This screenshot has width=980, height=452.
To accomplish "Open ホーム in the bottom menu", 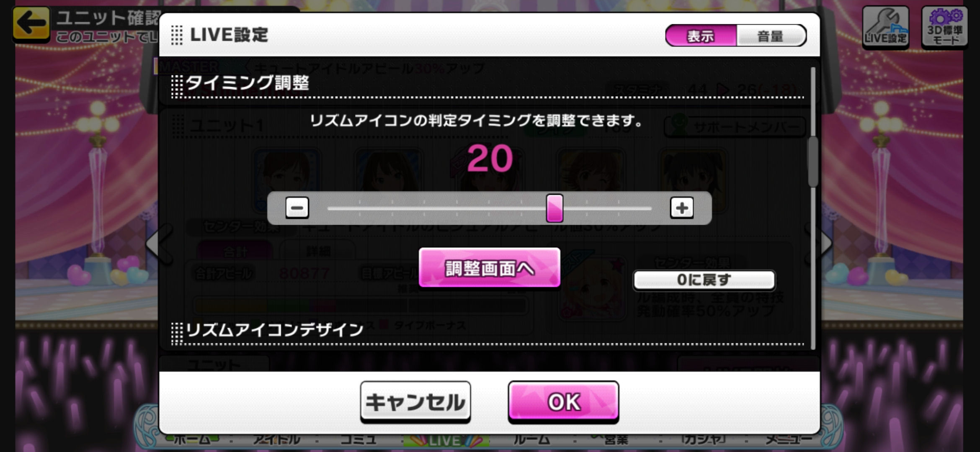I will [192, 439].
